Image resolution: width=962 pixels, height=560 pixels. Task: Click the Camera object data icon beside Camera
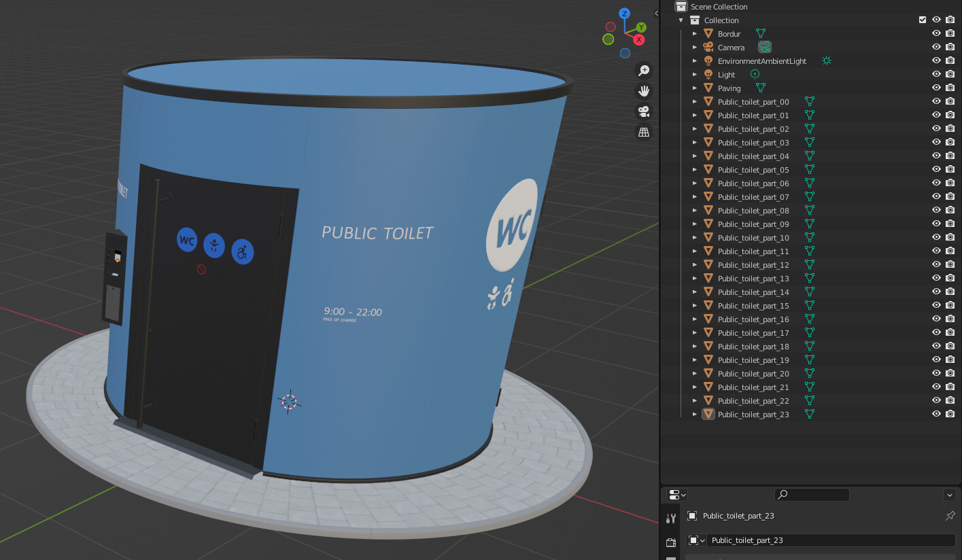pyautogui.click(x=765, y=48)
